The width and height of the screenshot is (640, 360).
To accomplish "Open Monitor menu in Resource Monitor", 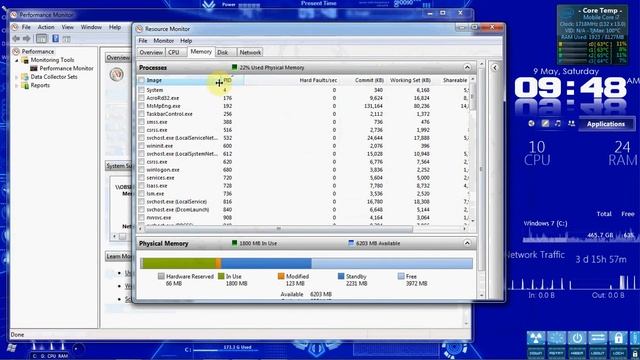I will click(x=163, y=41).
